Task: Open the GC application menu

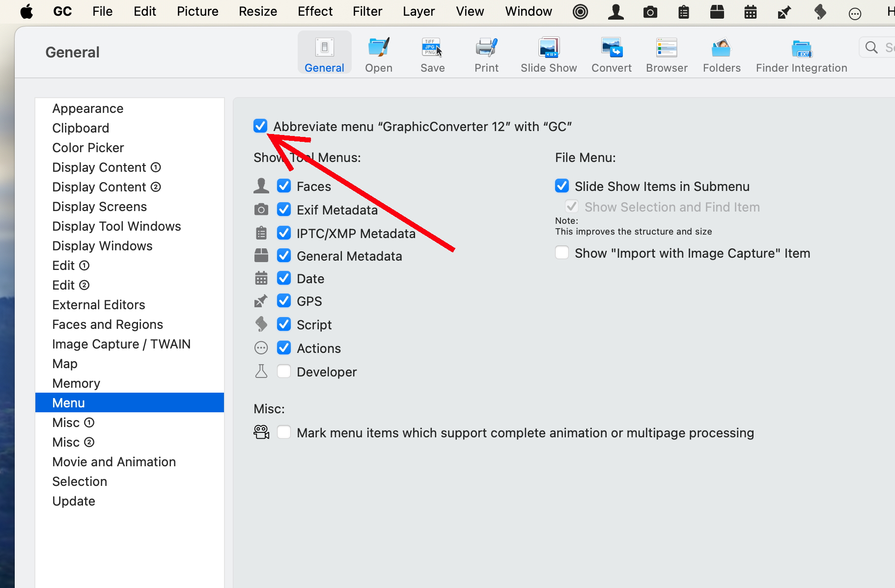Action: coord(62,11)
